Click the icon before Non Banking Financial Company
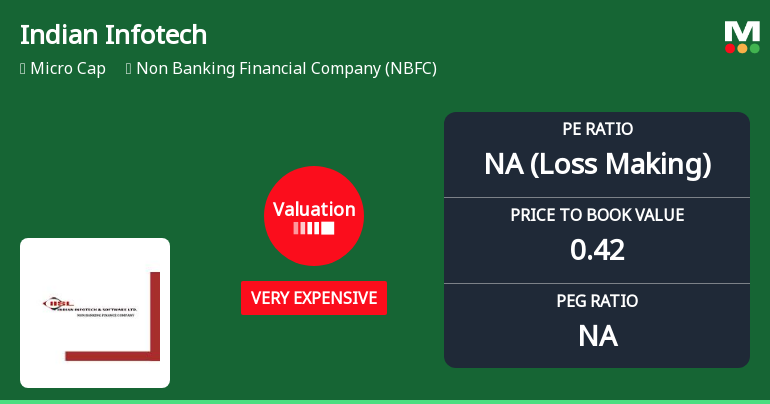Image resolution: width=770 pixels, height=404 pixels. [x=129, y=69]
